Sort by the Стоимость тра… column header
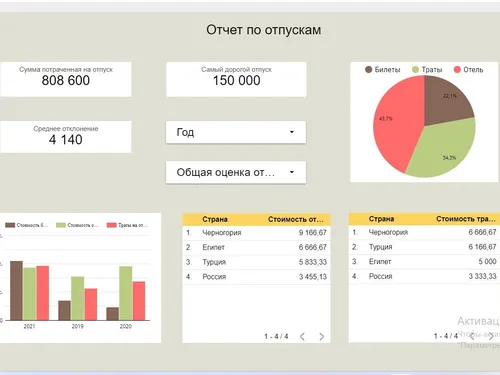Viewport: 500px width, 375px height. tap(466, 219)
